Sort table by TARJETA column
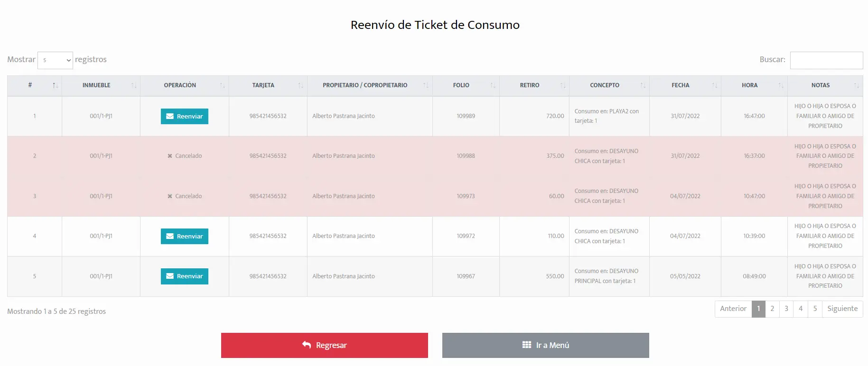This screenshot has height=366, width=868. click(268, 85)
